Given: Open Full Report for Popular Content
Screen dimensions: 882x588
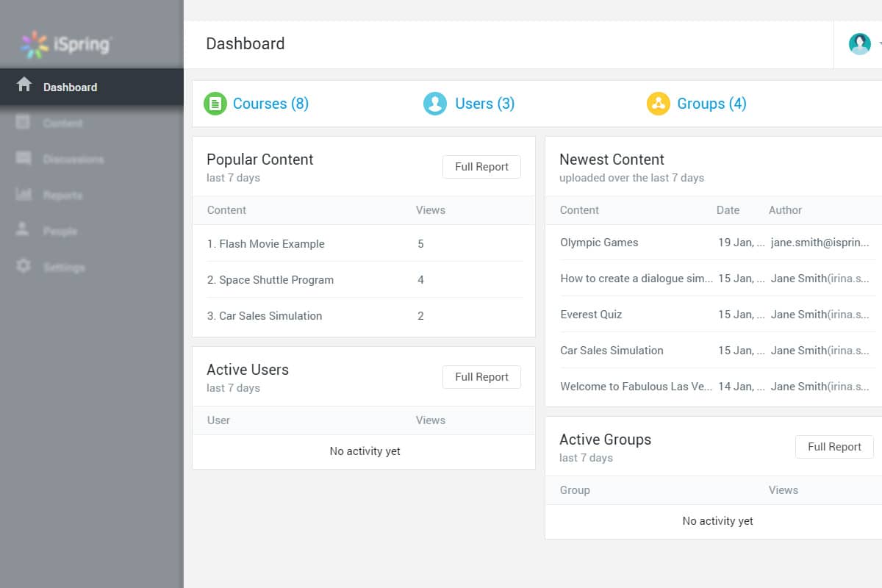Looking at the screenshot, I should coord(481,167).
